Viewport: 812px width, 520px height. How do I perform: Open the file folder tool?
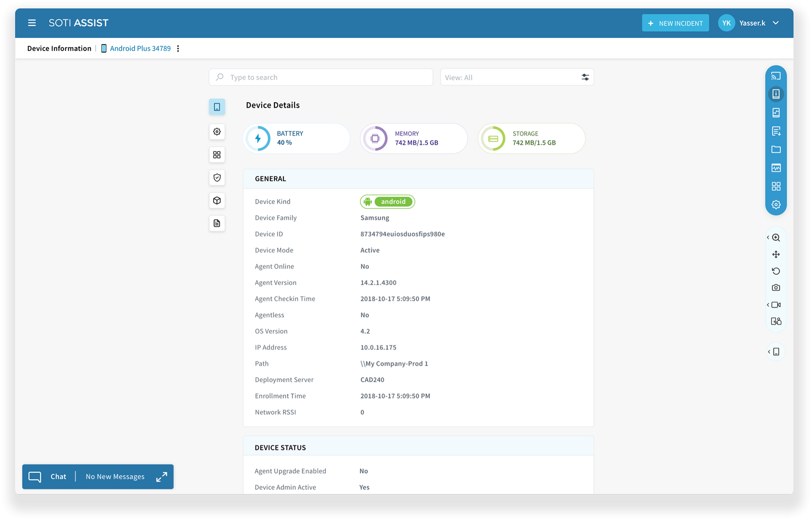776,149
